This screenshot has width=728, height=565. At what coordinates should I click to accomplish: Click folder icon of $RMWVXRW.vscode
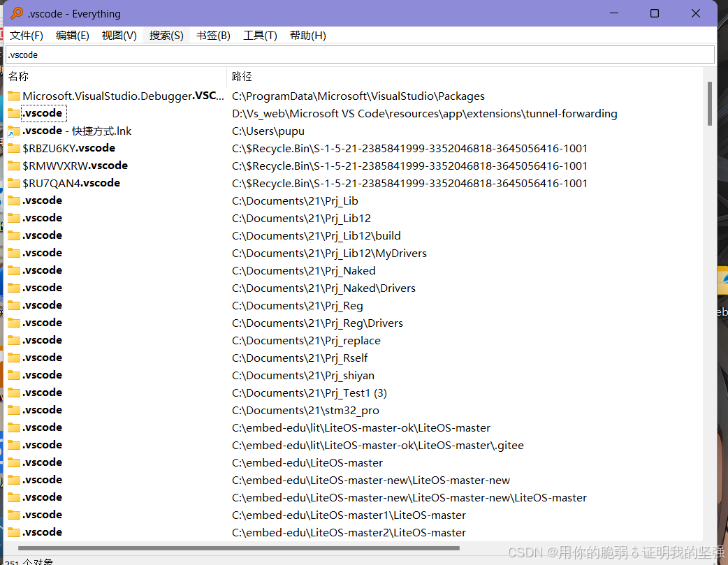click(x=14, y=166)
